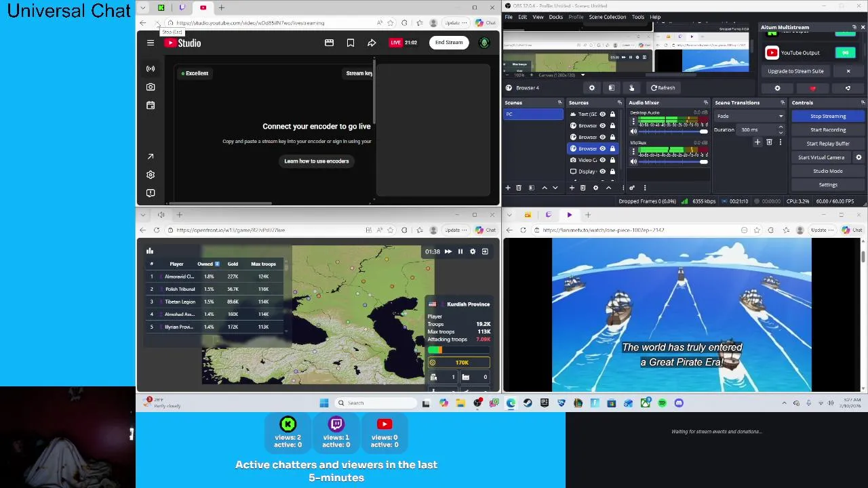868x488 pixels.
Task: Adjust Mic/Aux volume slider
Action: pyautogui.click(x=672, y=161)
